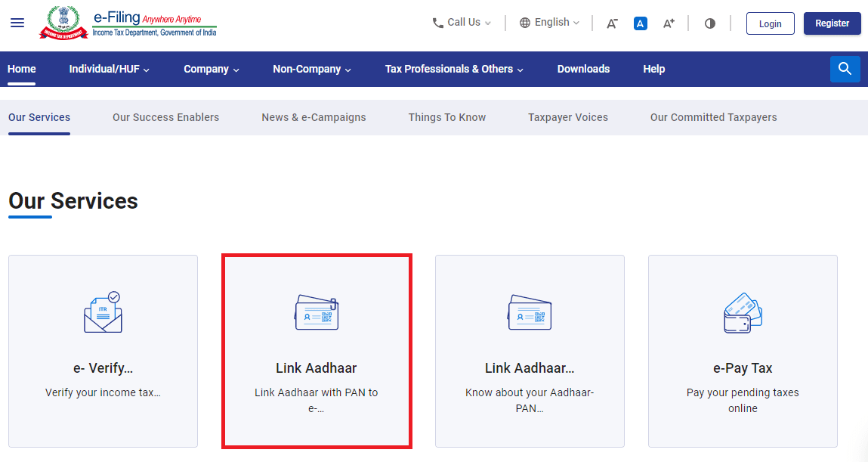Image resolution: width=868 pixels, height=462 pixels.
Task: Click the phone icon beside Call Us
Action: click(x=437, y=23)
